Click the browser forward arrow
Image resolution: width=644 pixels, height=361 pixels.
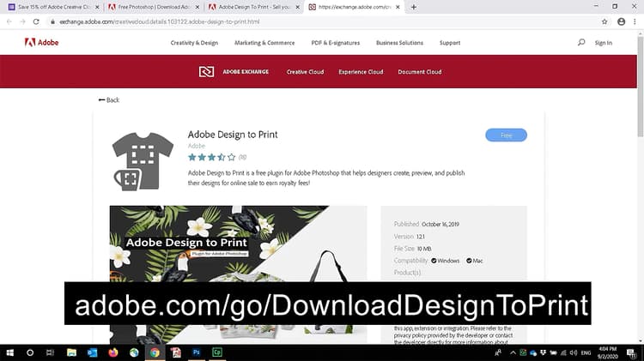[22, 21]
